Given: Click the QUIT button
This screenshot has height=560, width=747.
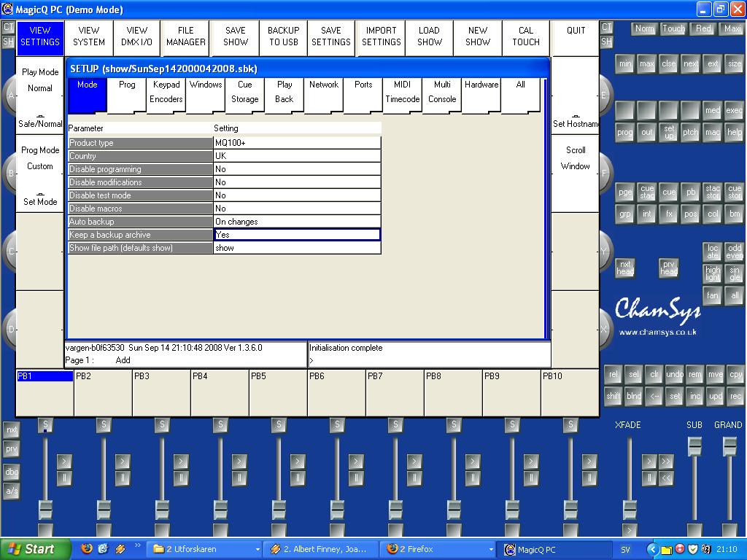Looking at the screenshot, I should (576, 36).
